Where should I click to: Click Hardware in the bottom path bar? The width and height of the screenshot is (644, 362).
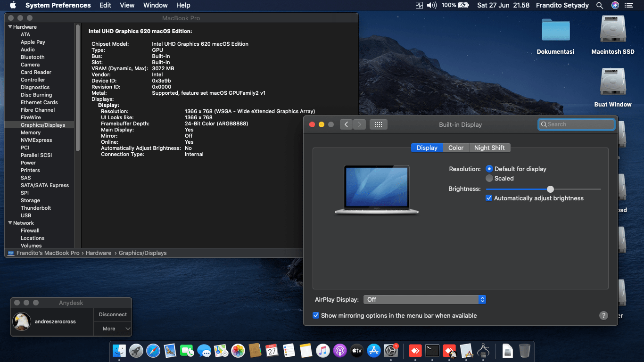(99, 253)
